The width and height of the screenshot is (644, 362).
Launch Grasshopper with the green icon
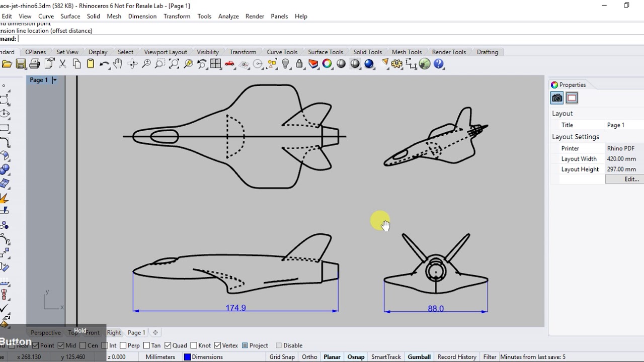point(425,64)
